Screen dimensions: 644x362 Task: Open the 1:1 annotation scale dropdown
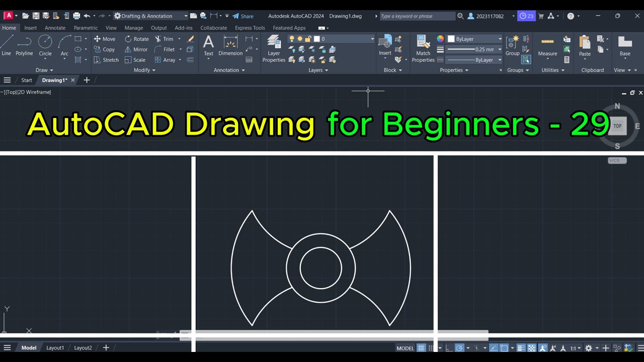coord(576,348)
